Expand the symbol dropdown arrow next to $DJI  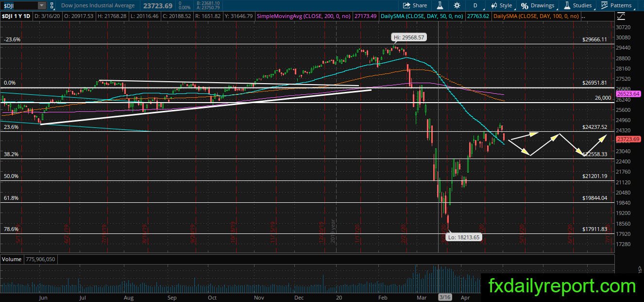coord(42,5)
